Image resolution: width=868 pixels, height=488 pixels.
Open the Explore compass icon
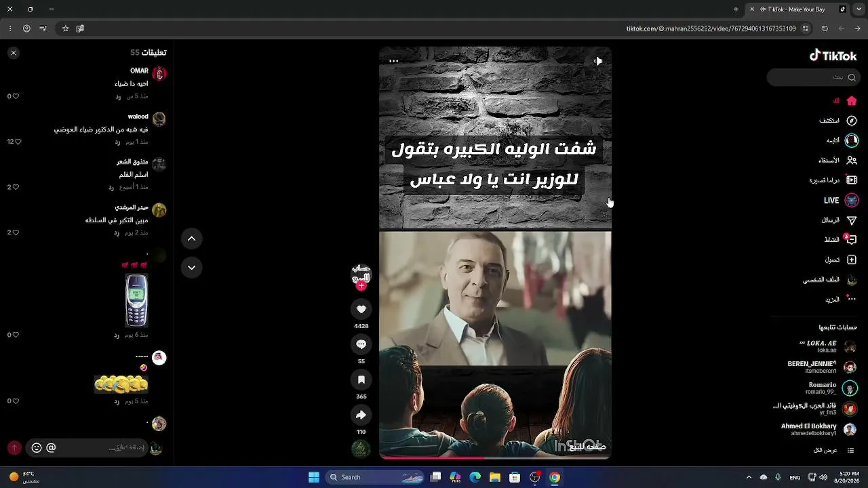[852, 121]
